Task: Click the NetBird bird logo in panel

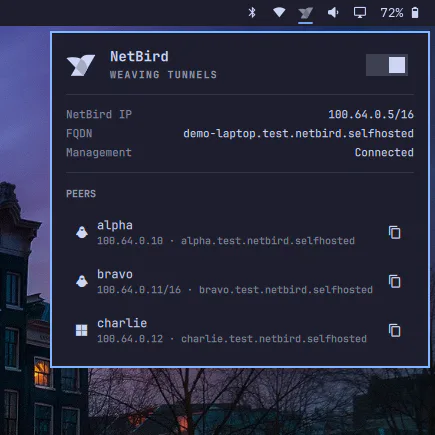Action: pyautogui.click(x=81, y=65)
